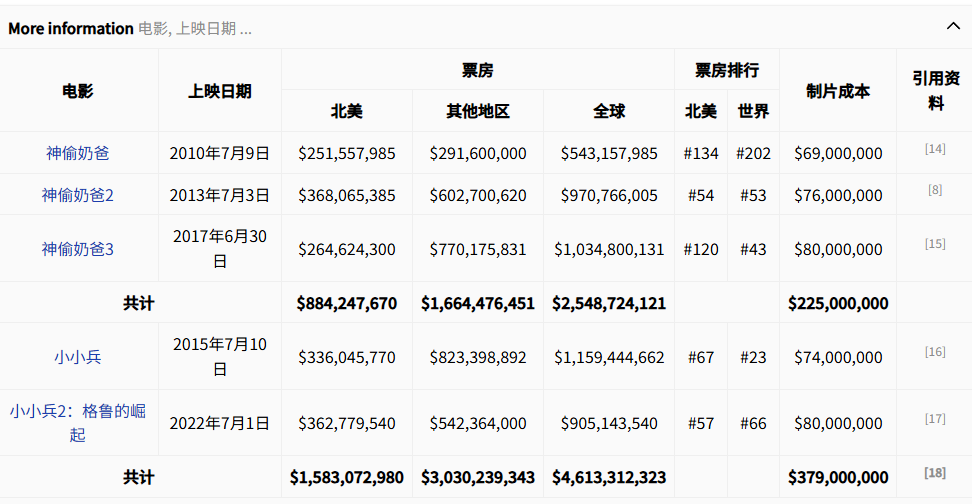
Task: Collapse the More information section chevron
Action: pos(953,27)
